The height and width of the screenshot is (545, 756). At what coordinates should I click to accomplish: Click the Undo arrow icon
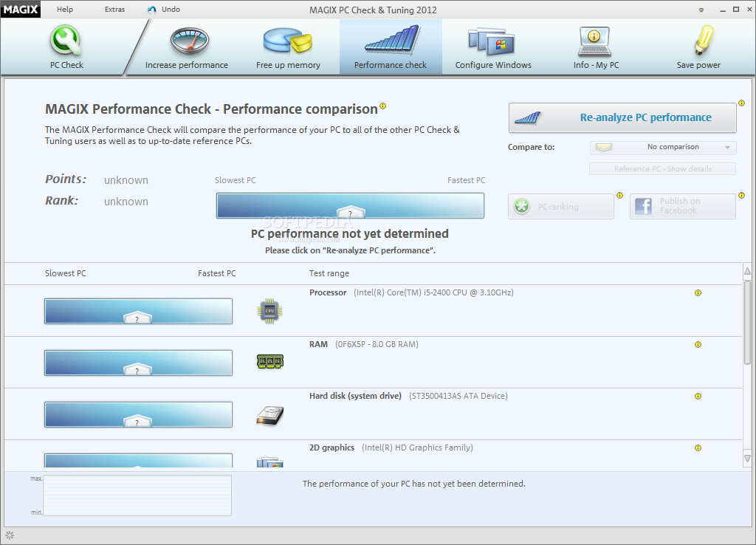(152, 10)
